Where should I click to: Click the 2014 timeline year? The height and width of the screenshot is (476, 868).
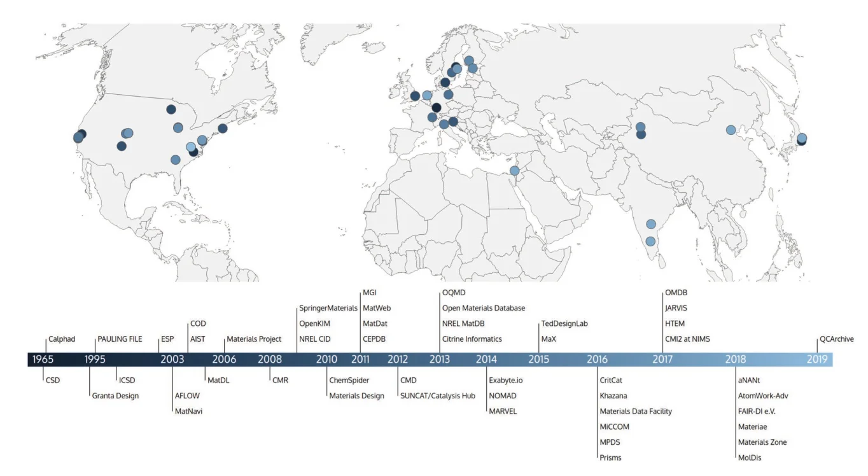coord(487,360)
